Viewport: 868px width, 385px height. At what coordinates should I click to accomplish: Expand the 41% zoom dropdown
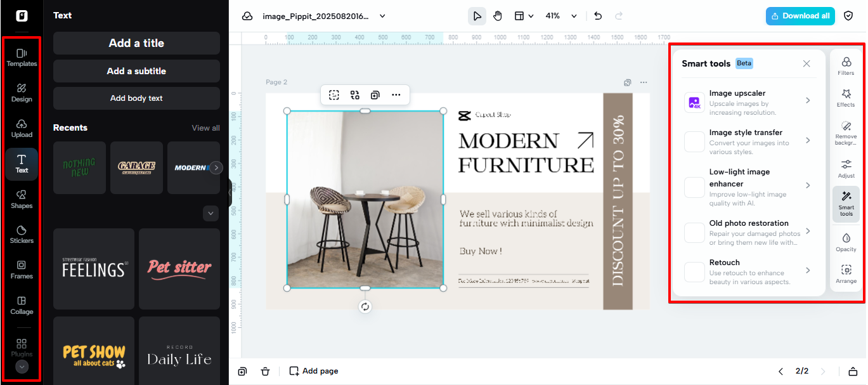[x=574, y=16]
